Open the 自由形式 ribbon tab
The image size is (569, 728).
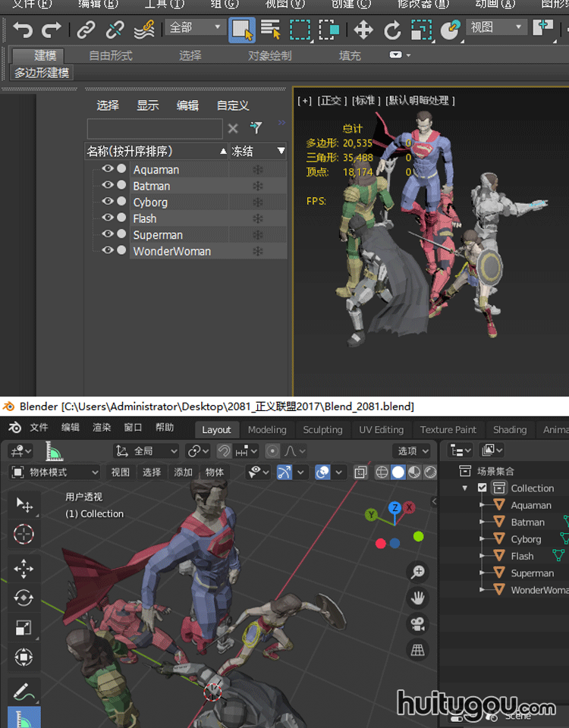click(x=110, y=55)
